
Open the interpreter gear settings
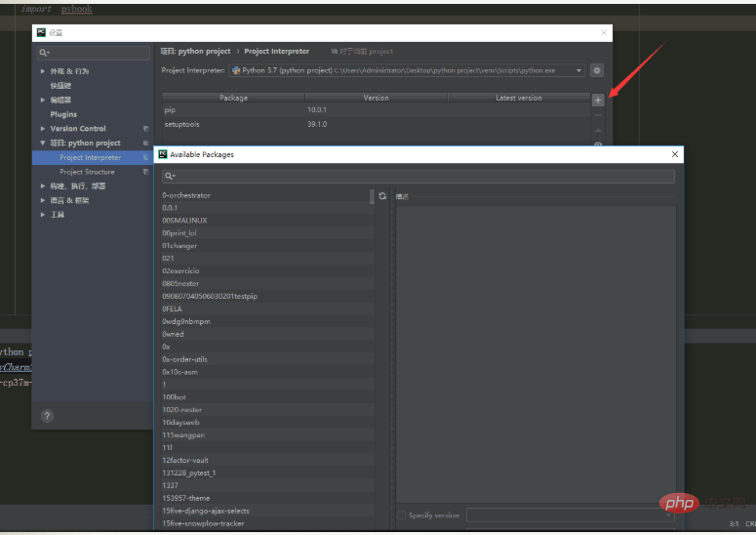point(597,70)
